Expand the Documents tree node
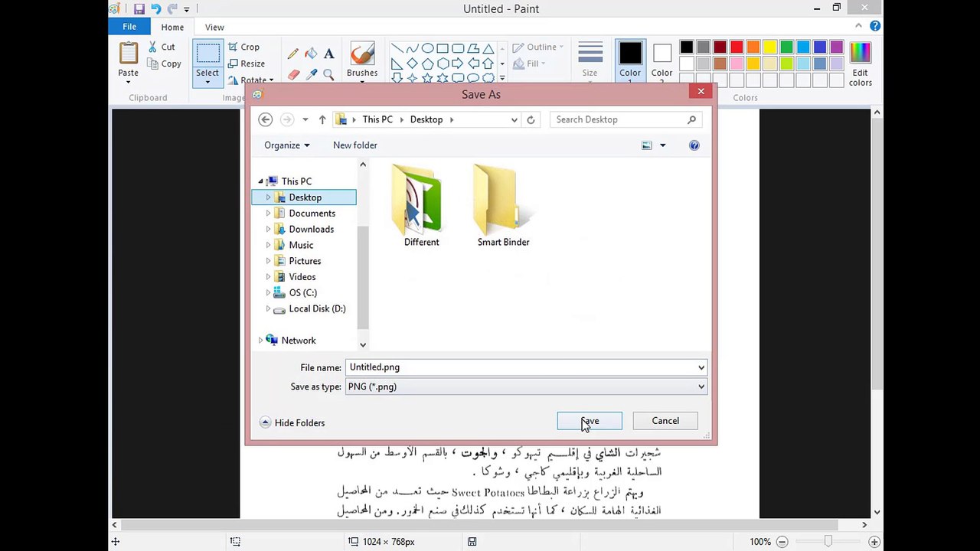This screenshot has width=980, height=551. tap(269, 214)
